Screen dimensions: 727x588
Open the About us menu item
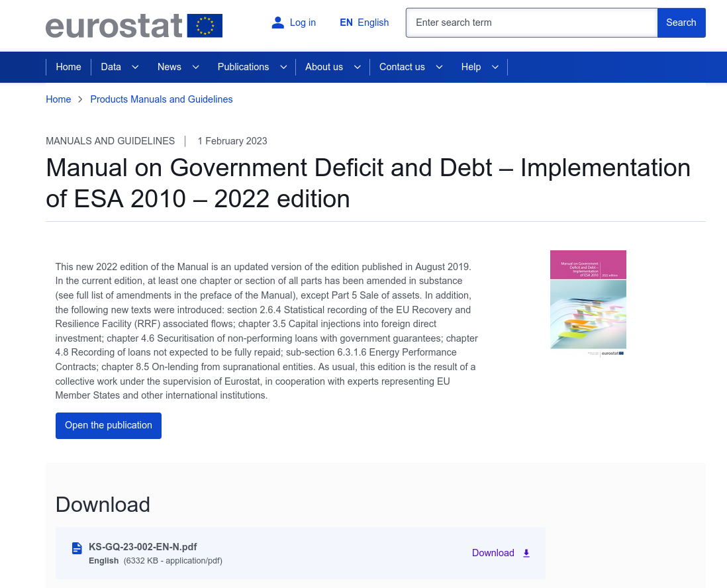coord(324,67)
